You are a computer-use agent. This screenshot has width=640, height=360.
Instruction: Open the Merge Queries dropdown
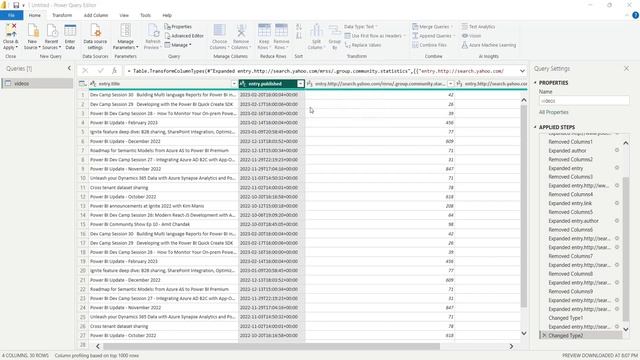(x=432, y=27)
